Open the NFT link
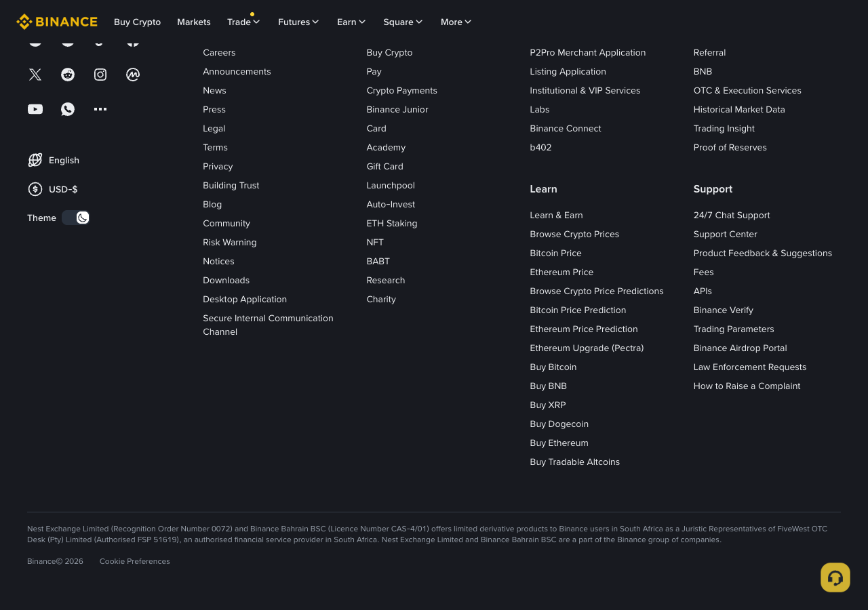The height and width of the screenshot is (610, 868). pos(375,242)
